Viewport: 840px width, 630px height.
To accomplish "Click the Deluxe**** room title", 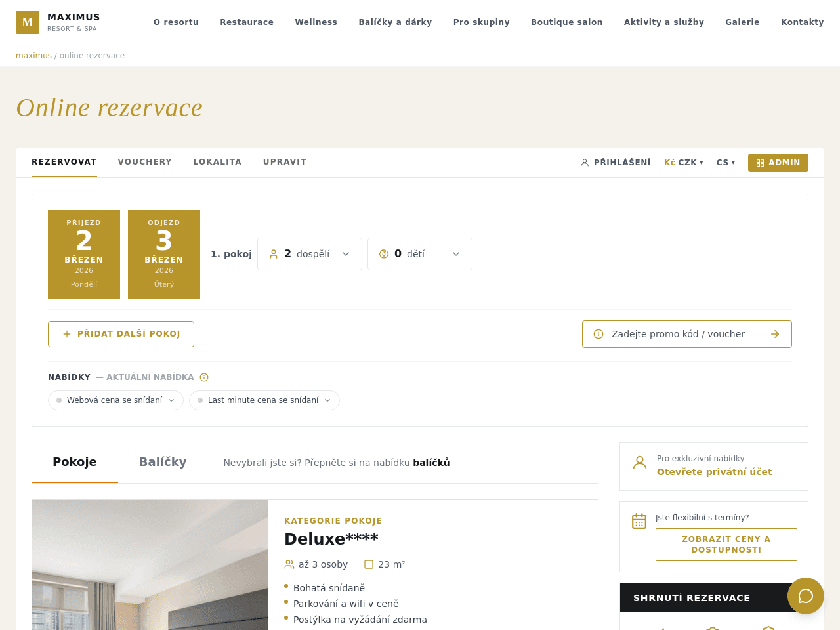I will 331,539.
